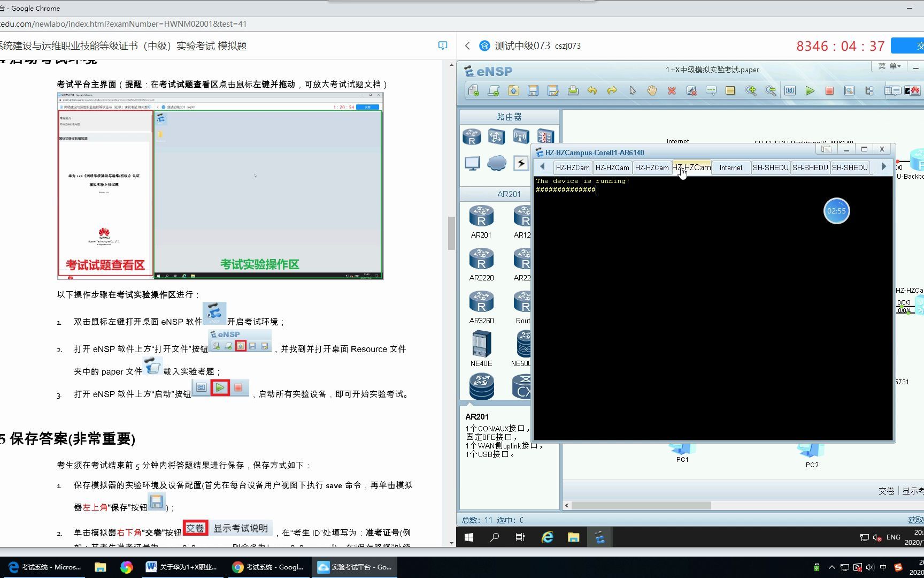Viewport: 924px width, 578px height.
Task: Click the 1:1 fit-to-size icon
Action: coord(790,90)
